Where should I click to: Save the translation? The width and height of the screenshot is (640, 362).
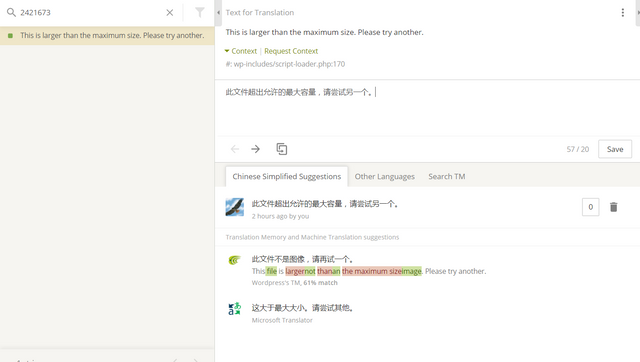pos(615,149)
